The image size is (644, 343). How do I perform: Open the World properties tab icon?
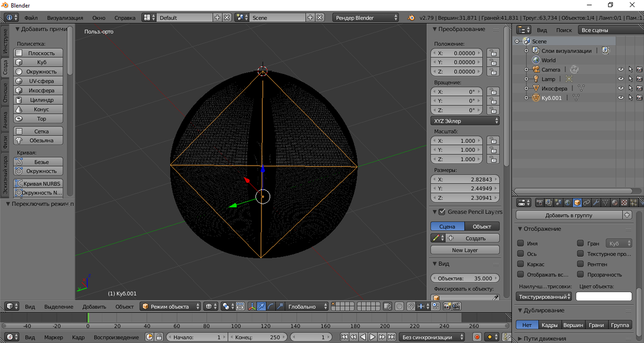point(568,203)
